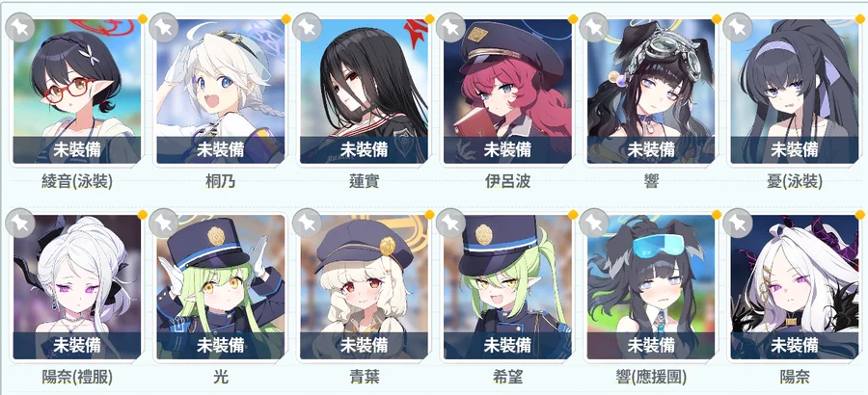Toggle pin on 響(應援團) card

594,223
